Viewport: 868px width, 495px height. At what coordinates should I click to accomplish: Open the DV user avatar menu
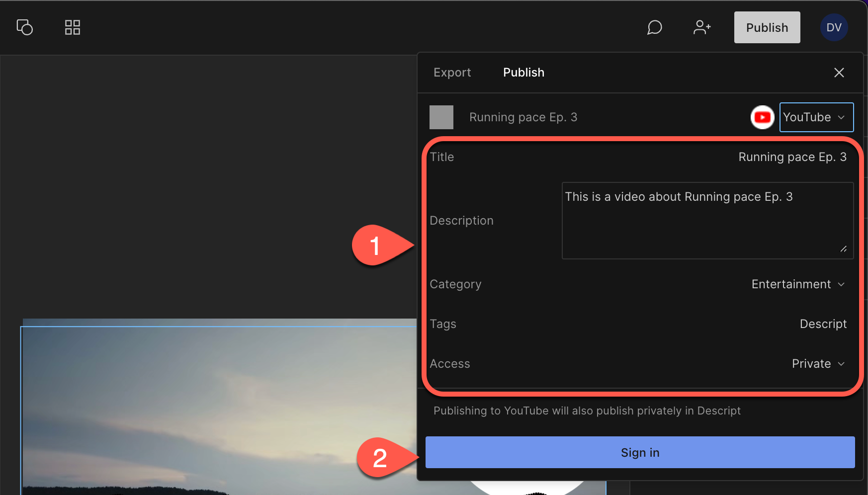tap(834, 27)
